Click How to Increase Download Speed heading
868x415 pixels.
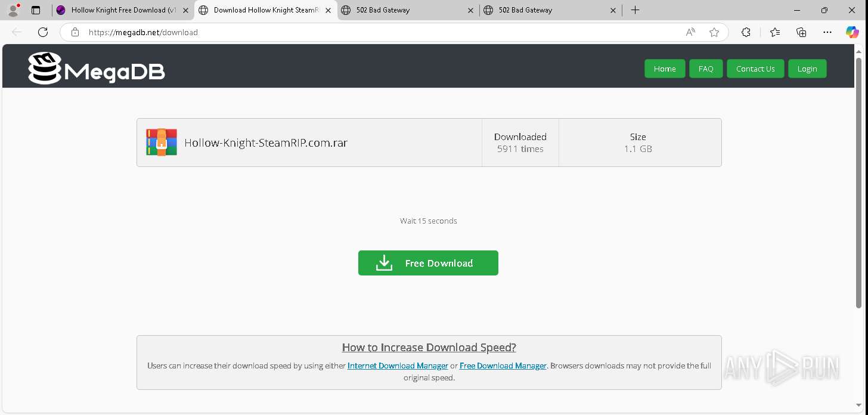coord(429,347)
